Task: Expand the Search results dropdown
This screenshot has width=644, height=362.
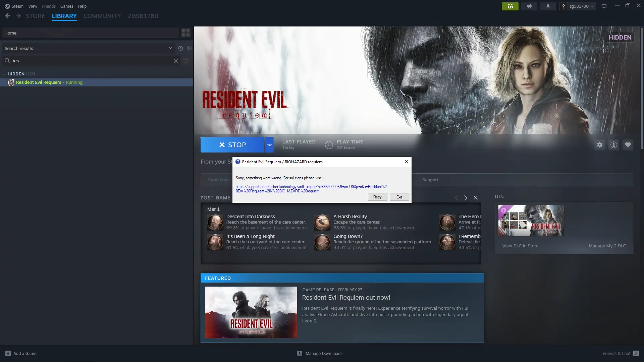Action: click(89, 48)
